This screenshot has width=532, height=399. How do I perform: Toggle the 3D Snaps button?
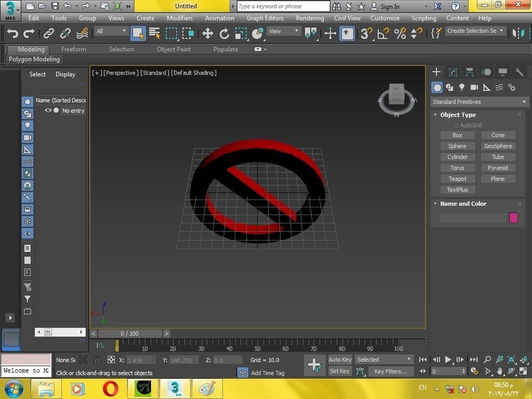[x=366, y=33]
